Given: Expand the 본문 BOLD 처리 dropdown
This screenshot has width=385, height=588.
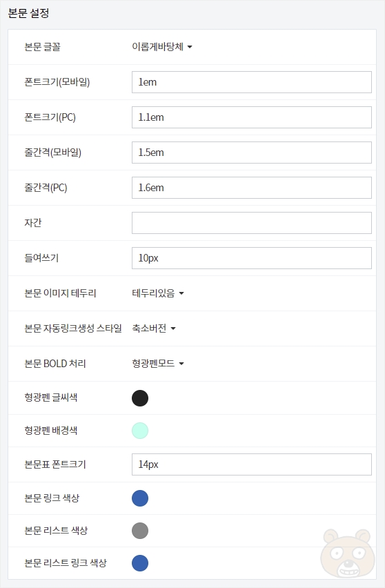Looking at the screenshot, I should pos(158,364).
